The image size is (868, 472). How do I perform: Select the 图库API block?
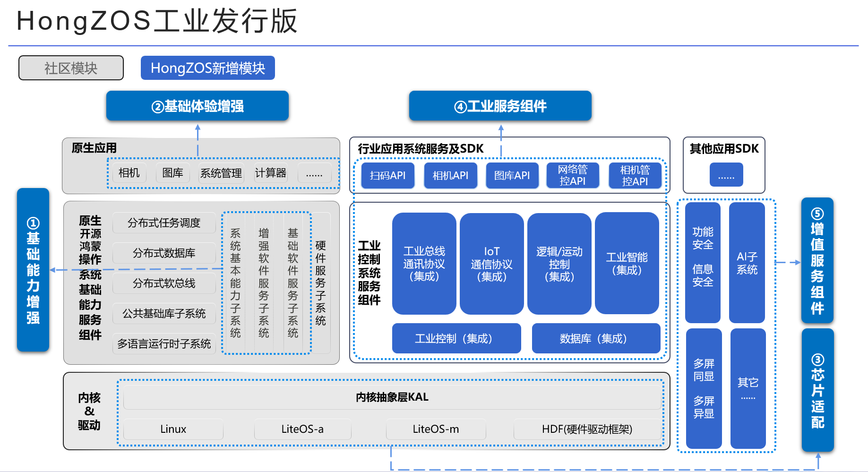[x=512, y=176]
